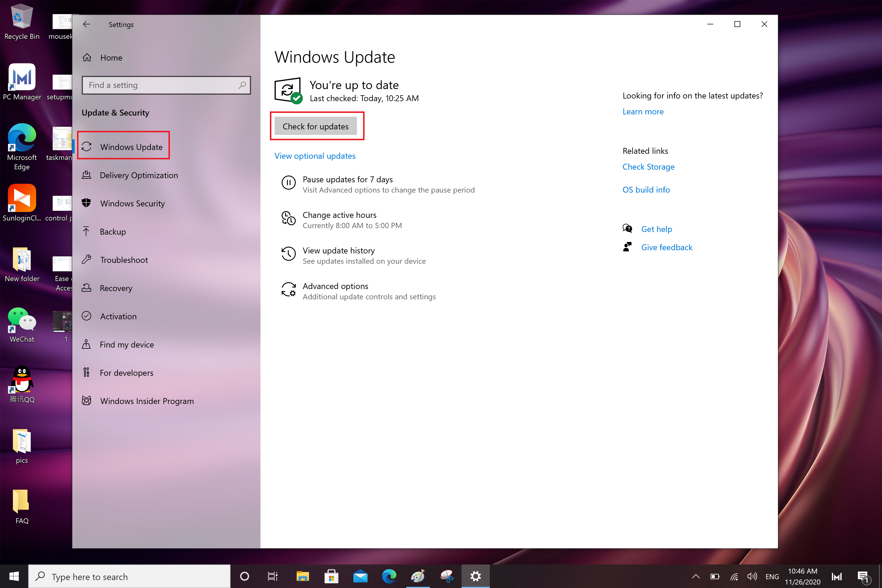Click the Learn more link

coord(643,111)
